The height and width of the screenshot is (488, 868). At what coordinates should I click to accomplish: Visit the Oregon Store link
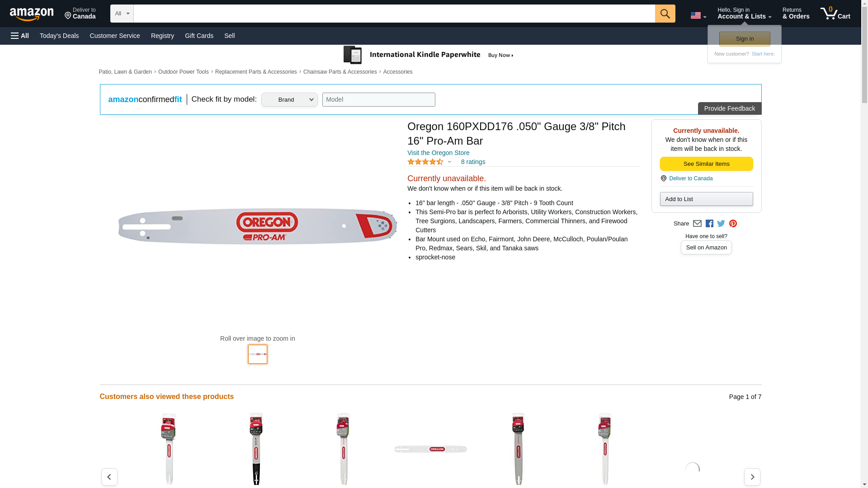tap(438, 153)
